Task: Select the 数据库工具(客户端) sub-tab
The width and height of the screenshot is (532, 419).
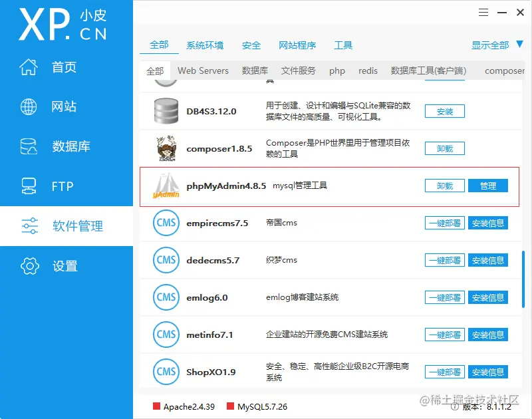Action: click(428, 70)
